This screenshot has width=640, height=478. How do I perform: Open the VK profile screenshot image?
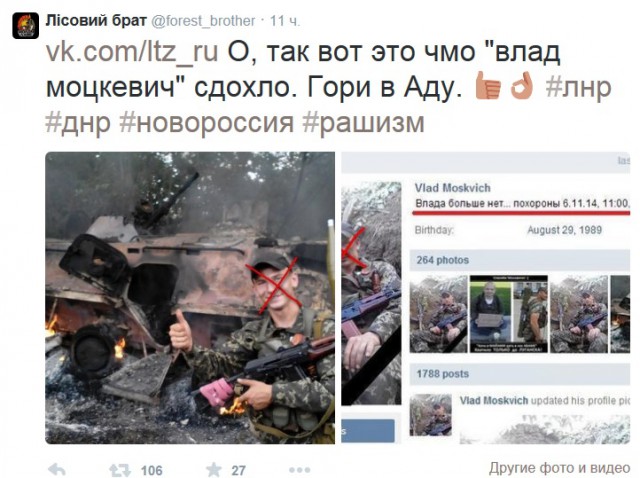[x=486, y=298]
